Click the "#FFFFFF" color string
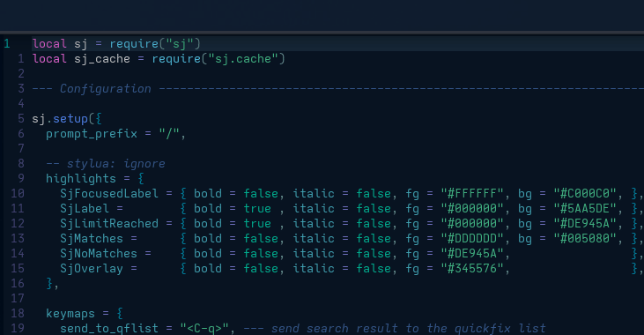This screenshot has height=335, width=644. click(472, 194)
